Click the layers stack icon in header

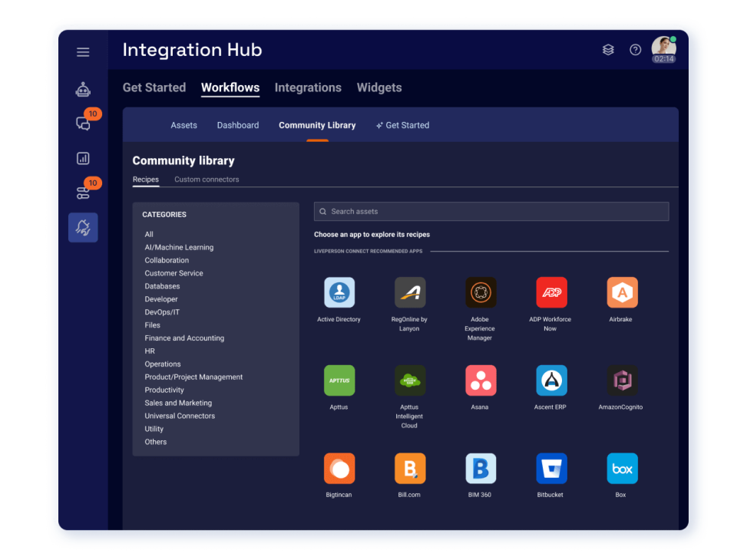(x=608, y=50)
